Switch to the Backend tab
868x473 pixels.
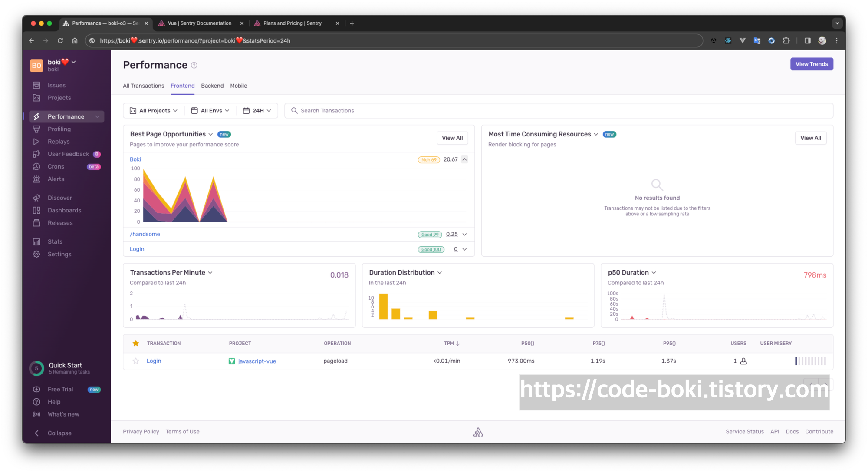[212, 86]
